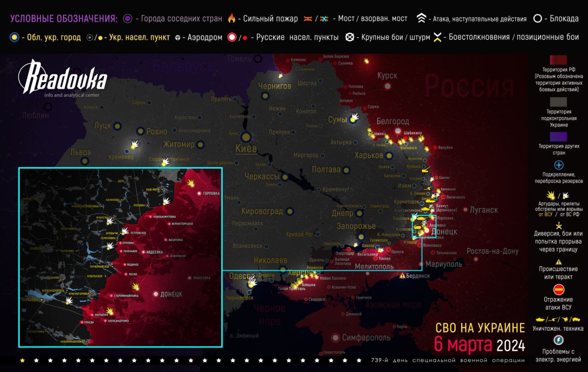
Task: Click the gold star in bottom timeline
Action: (23, 360)
